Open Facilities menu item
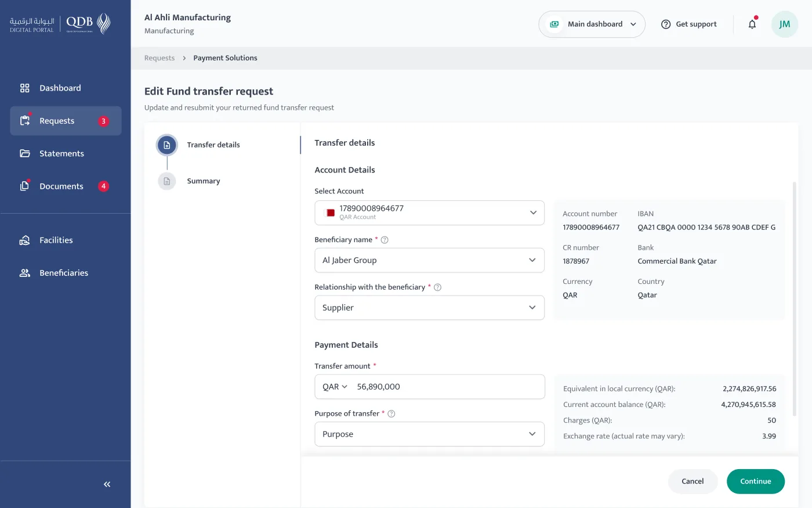 [x=66, y=240]
